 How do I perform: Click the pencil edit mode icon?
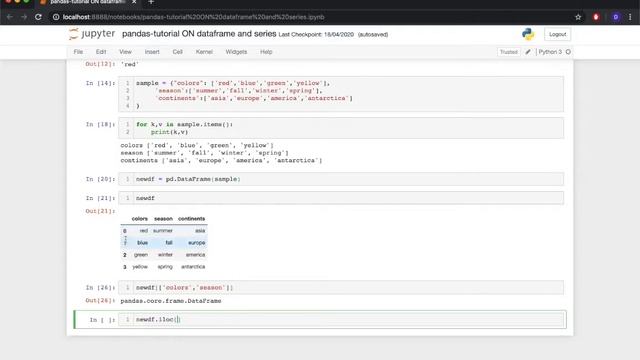[528, 52]
